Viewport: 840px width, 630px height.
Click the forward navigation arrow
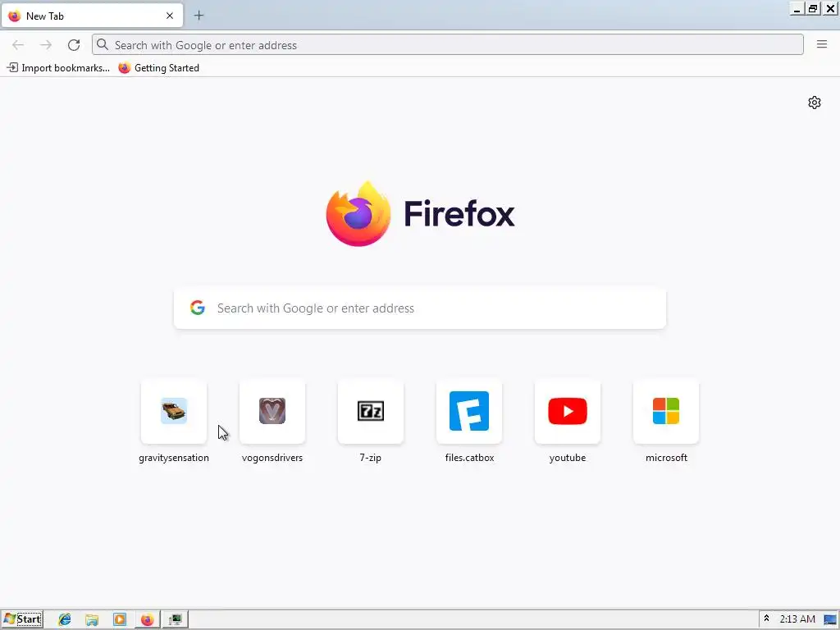tap(46, 45)
